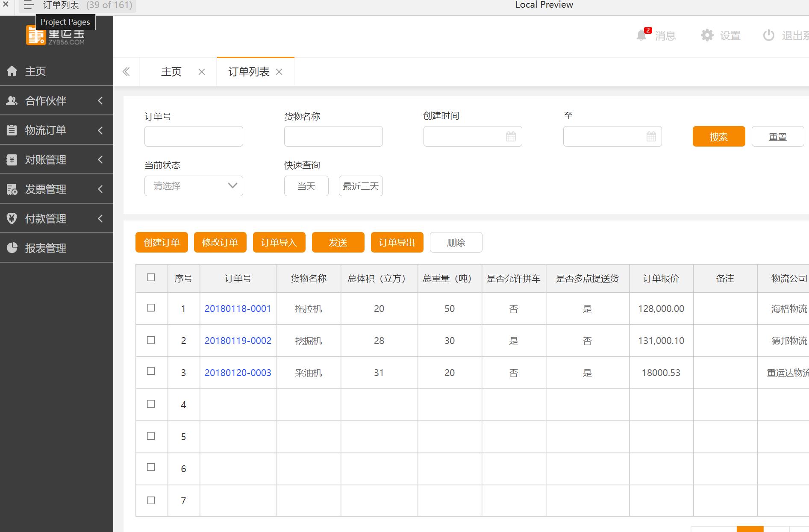
Task: Open notifications via the bell icon
Action: (642, 35)
